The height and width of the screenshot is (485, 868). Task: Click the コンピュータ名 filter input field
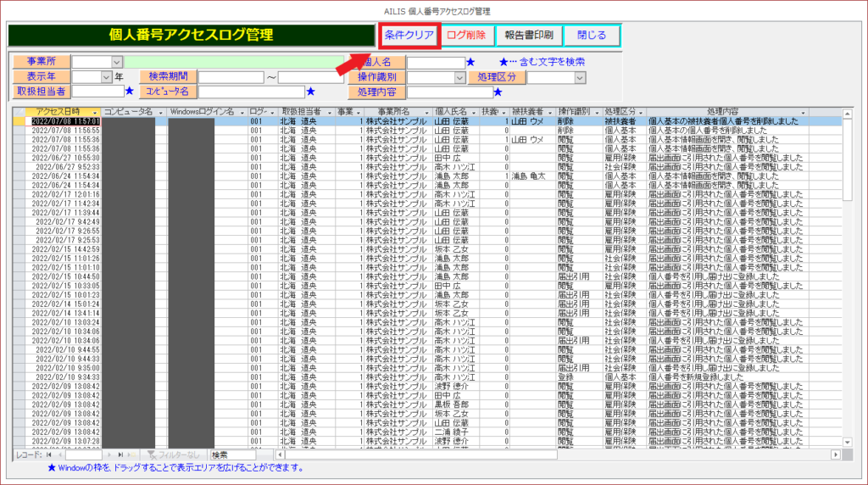tap(251, 92)
